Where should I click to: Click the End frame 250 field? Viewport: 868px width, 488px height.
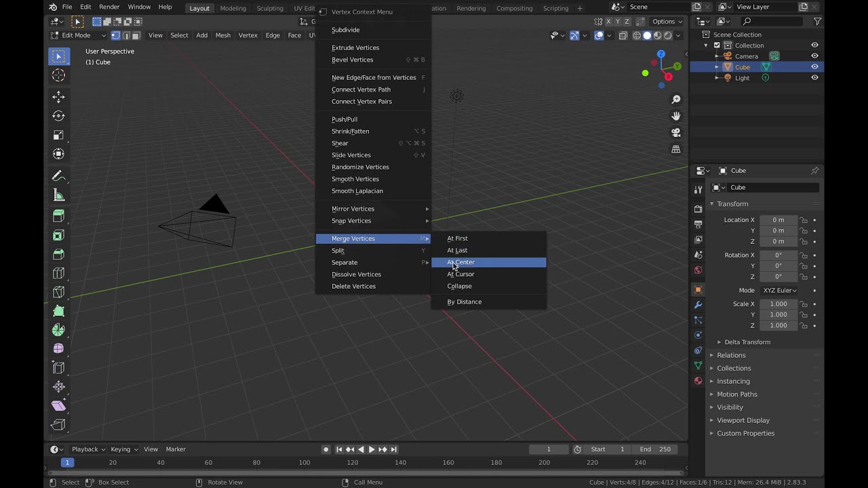coord(656,449)
